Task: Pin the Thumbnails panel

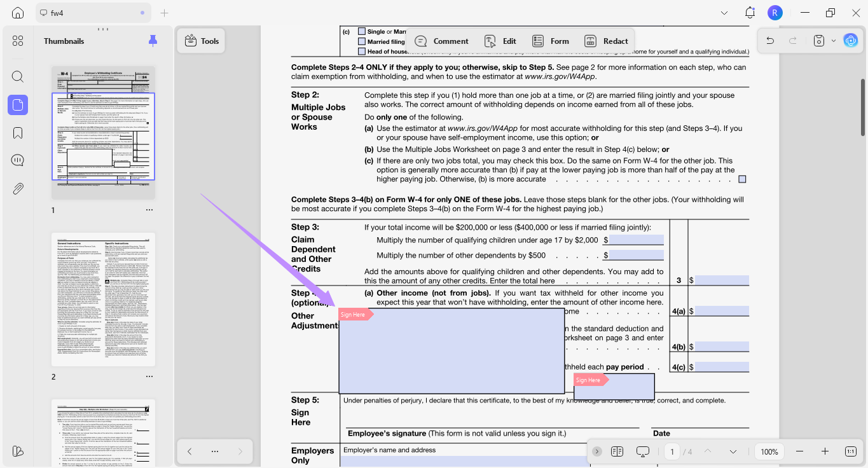Action: tap(153, 41)
